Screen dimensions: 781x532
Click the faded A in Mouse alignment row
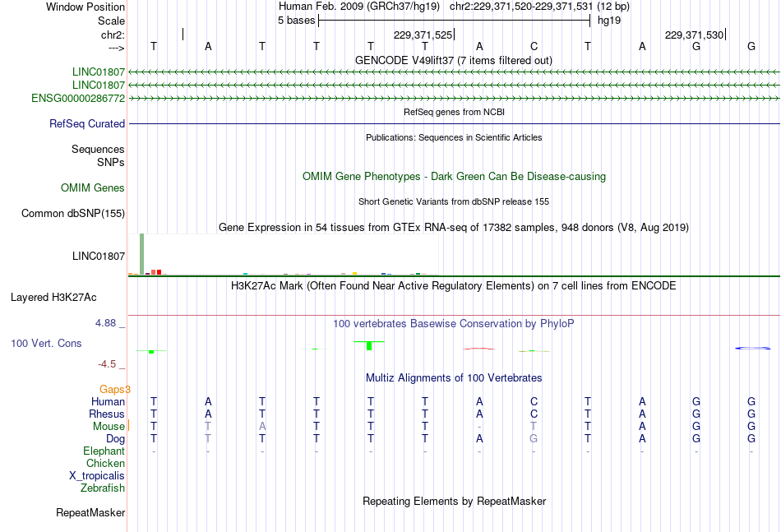pos(262,427)
